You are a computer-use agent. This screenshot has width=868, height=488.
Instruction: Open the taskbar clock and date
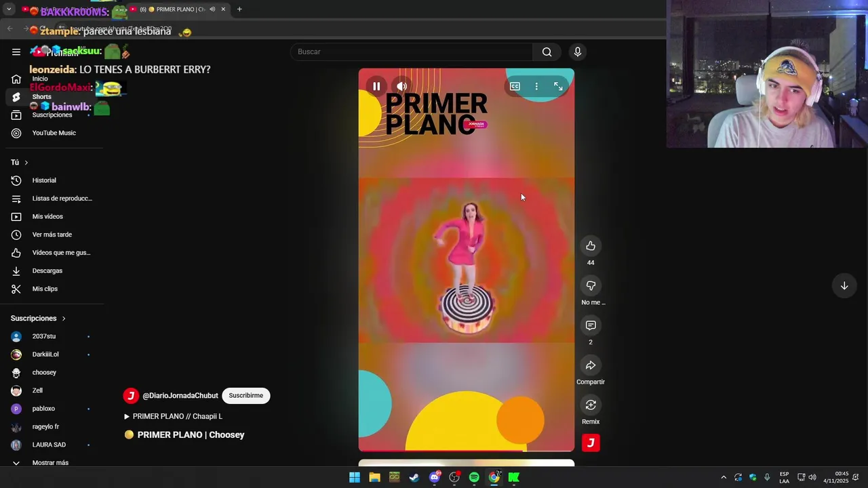click(x=837, y=477)
